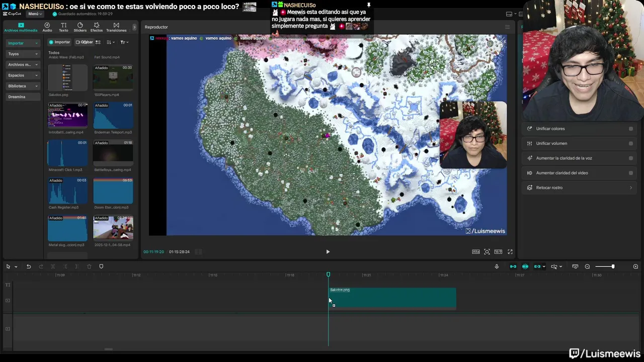This screenshot has width=644, height=362.
Task: Select Archivos multimedia tab
Action: 21,27
